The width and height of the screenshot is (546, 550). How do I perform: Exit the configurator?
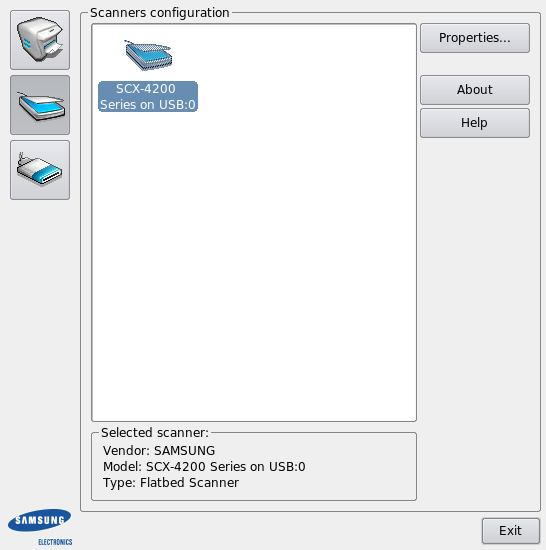tap(511, 531)
